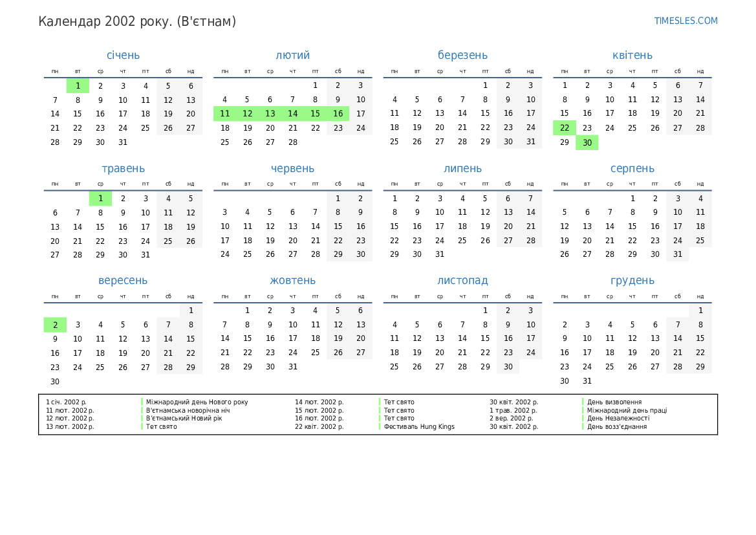The height and width of the screenshot is (535, 756).
Task: Click legend date 2 вер. 2002 р.
Action: tap(511, 419)
